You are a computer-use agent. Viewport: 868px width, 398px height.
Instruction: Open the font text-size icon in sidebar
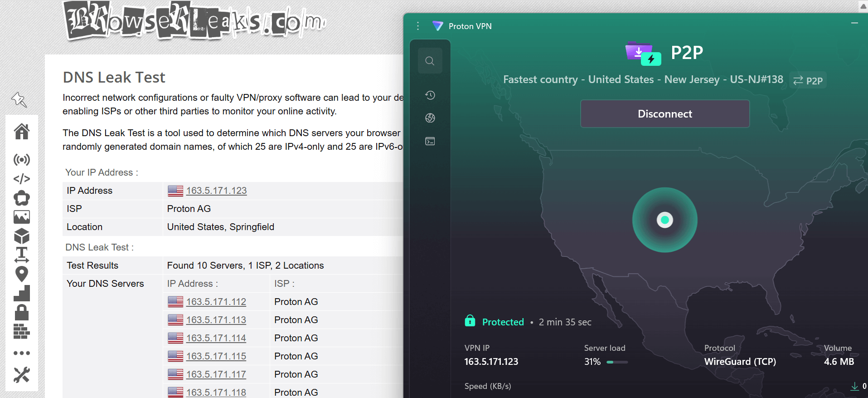click(22, 255)
